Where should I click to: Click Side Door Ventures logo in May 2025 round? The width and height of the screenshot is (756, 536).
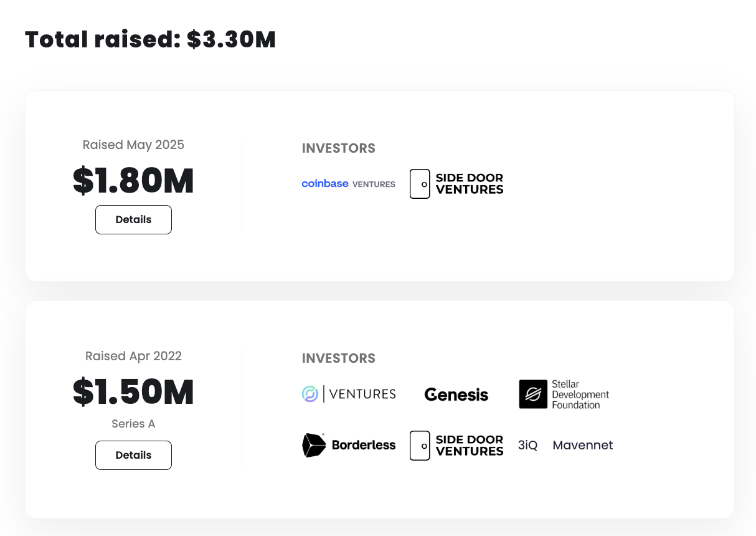coord(456,184)
